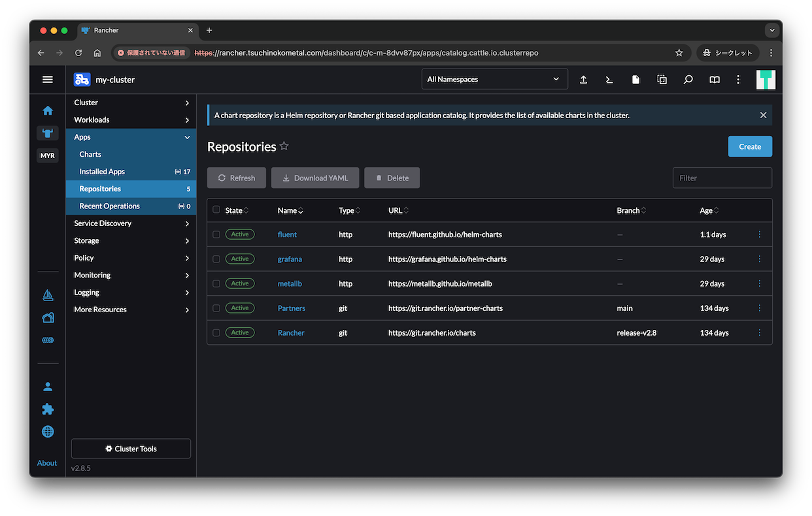Viewport: 812px width, 516px height.
Task: Expand the Logging nav section
Action: tap(131, 293)
